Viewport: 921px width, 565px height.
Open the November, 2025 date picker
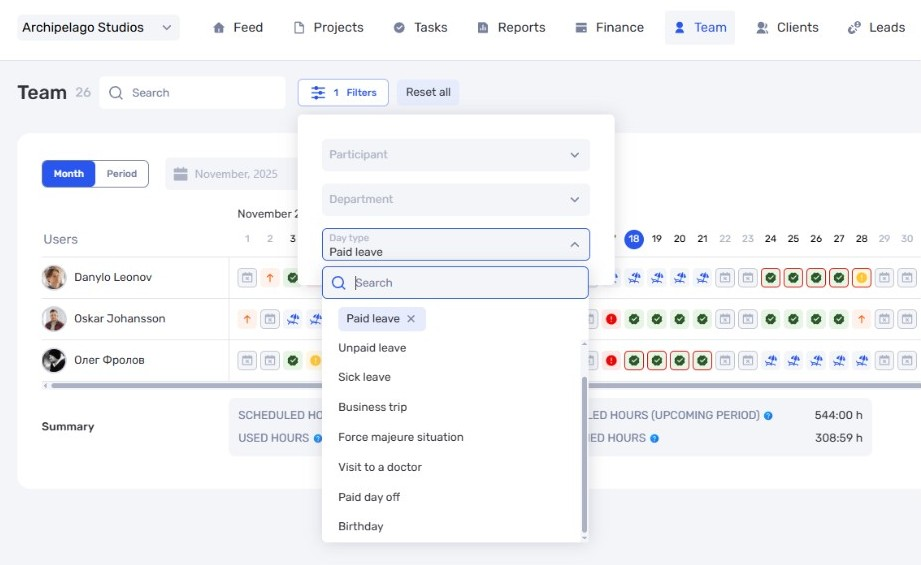point(232,174)
